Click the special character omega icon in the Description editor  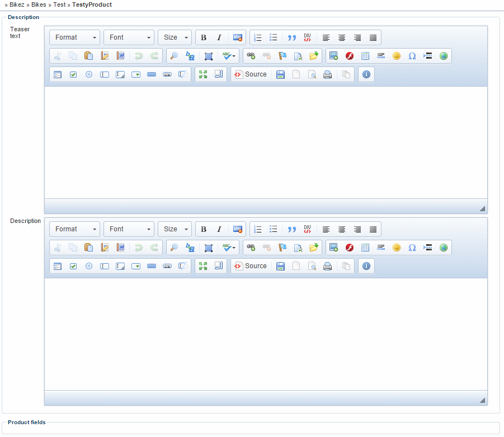(x=412, y=248)
